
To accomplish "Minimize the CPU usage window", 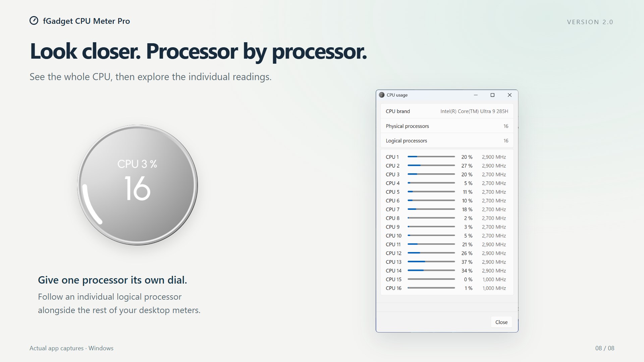I will pyautogui.click(x=476, y=95).
